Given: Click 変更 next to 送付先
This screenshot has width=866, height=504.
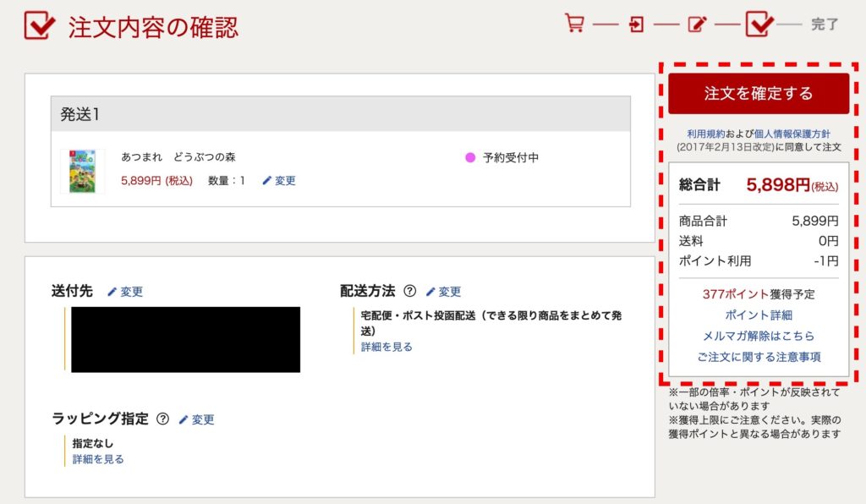Looking at the screenshot, I should pos(125,292).
